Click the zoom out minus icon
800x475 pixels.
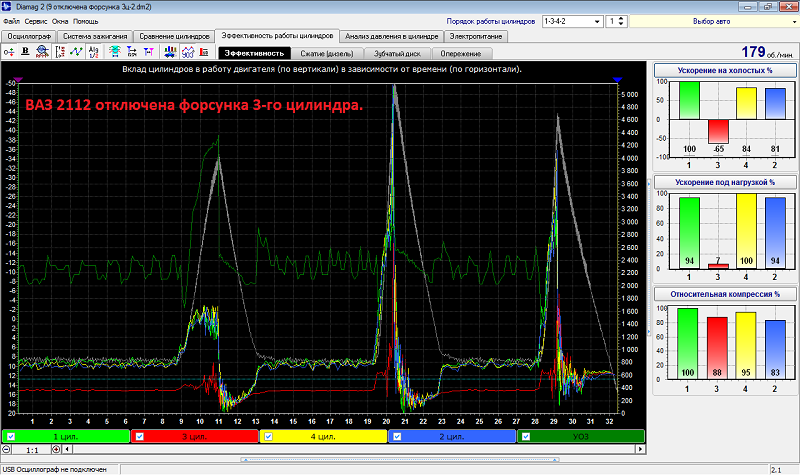pos(6,449)
